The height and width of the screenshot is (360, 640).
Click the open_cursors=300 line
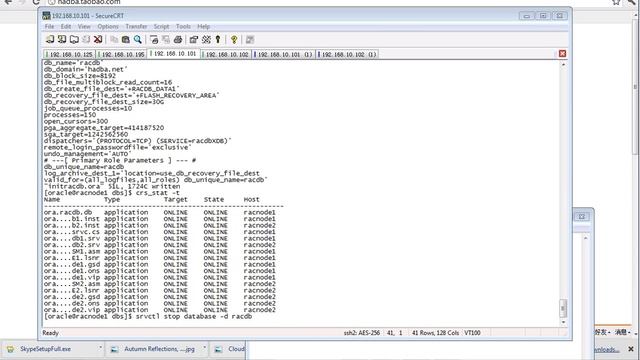click(x=76, y=122)
